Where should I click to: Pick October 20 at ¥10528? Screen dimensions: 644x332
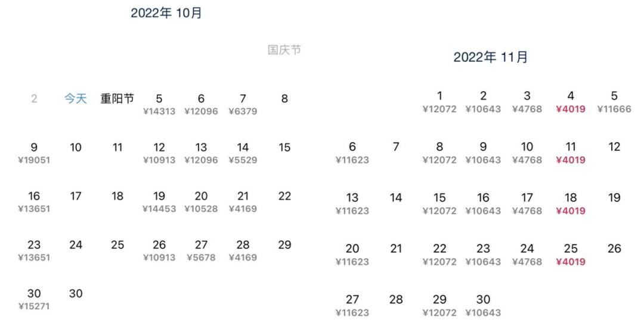tap(201, 201)
